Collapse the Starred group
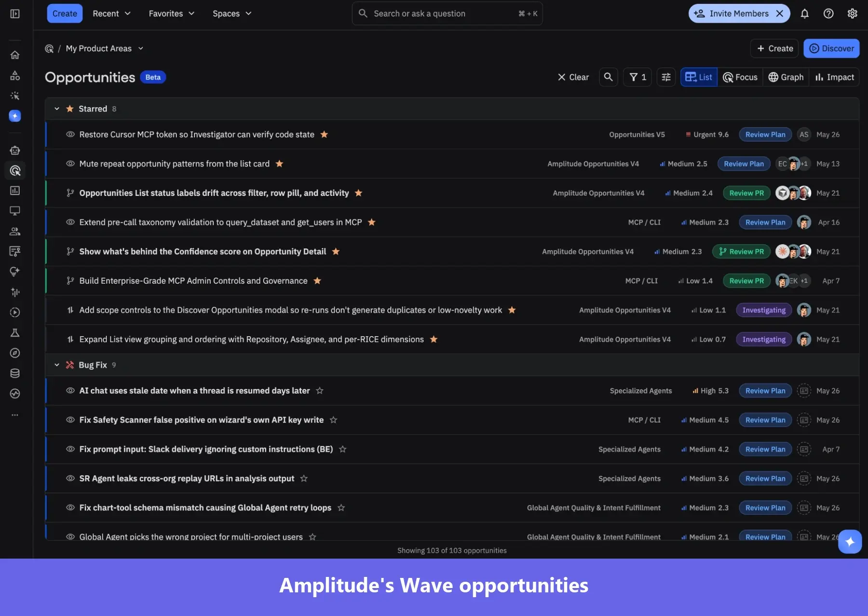 (x=57, y=109)
